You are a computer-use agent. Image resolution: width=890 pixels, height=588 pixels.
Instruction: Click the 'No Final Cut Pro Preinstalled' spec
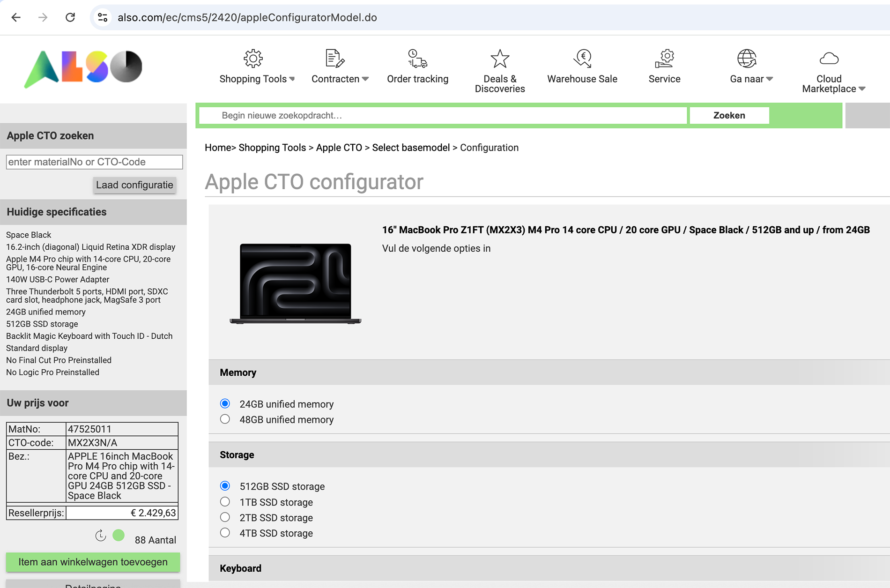(x=59, y=360)
